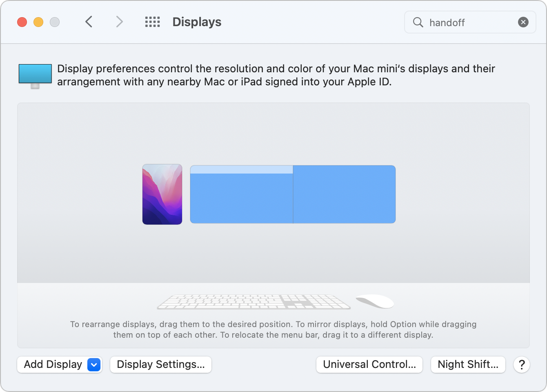547x392 pixels.
Task: Minimize the Displays window
Action: (38, 22)
